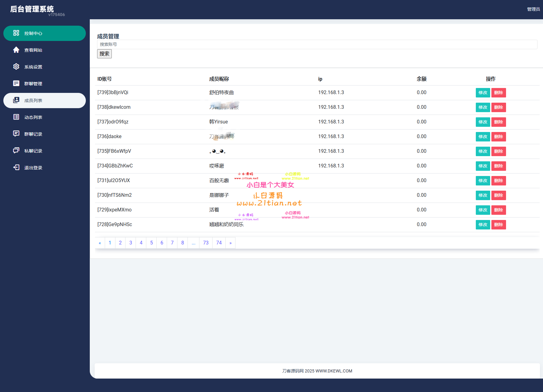Open 动态列表 with its list icon
Image resolution: width=543 pixels, height=392 pixels.
pos(16,117)
